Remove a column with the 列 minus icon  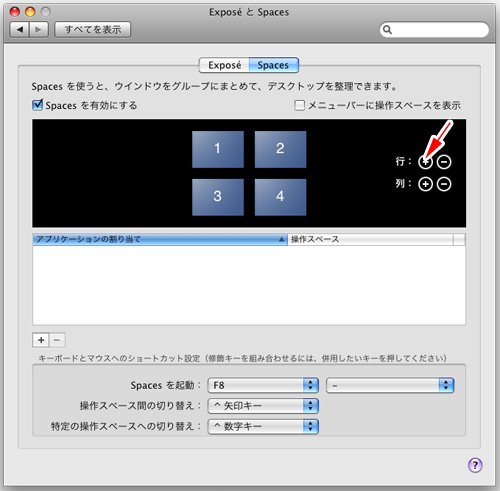(x=444, y=184)
